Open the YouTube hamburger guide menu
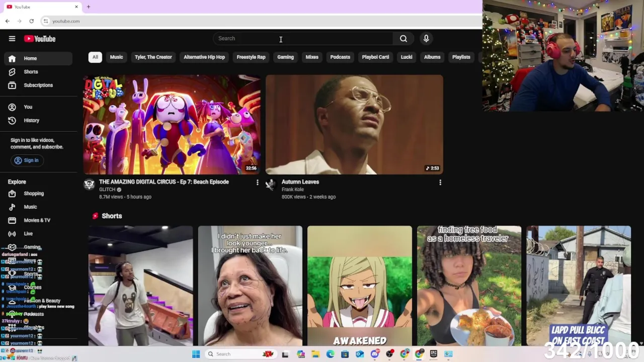Viewport: 644px width, 362px height. click(x=12, y=39)
